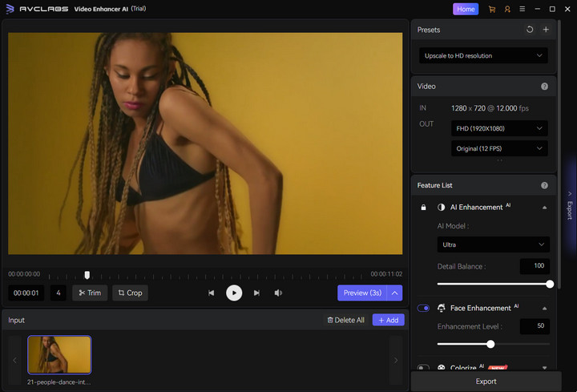This screenshot has height=392, width=577.
Task: Collapse the AI Enhancement section
Action: click(545, 208)
